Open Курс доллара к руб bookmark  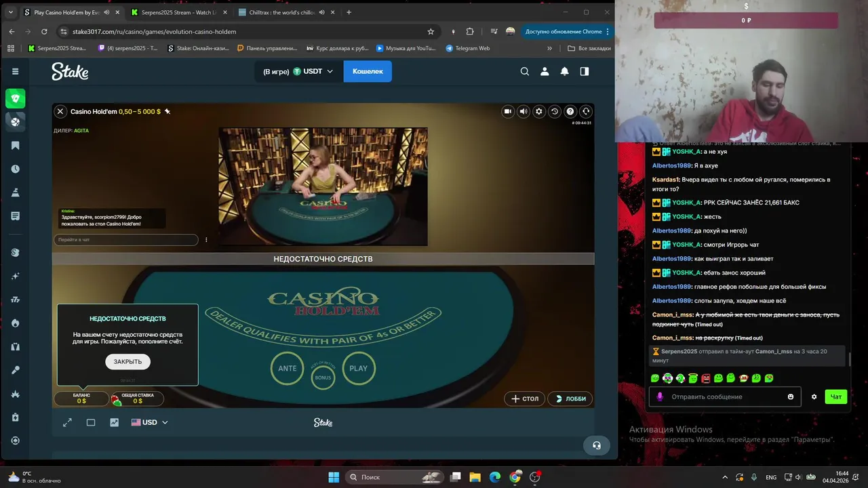point(338,48)
